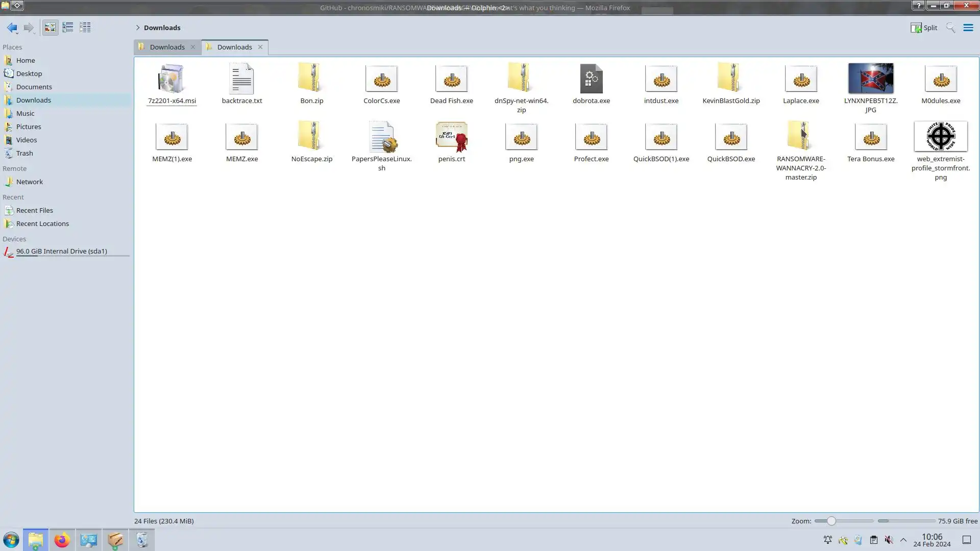
Task: Launch Firefox from the taskbar
Action: (x=62, y=540)
